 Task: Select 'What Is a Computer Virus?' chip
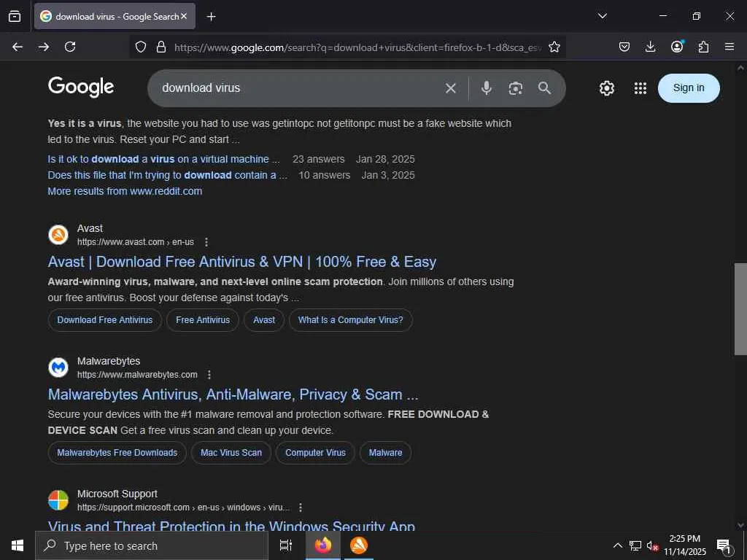tap(351, 320)
